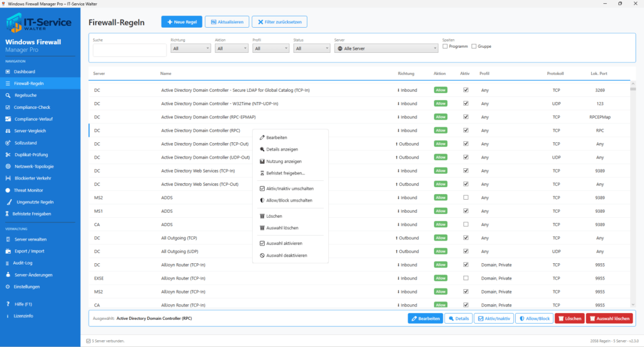Open the Status filter dropdown
The width and height of the screenshot is (644, 347).
point(312,48)
